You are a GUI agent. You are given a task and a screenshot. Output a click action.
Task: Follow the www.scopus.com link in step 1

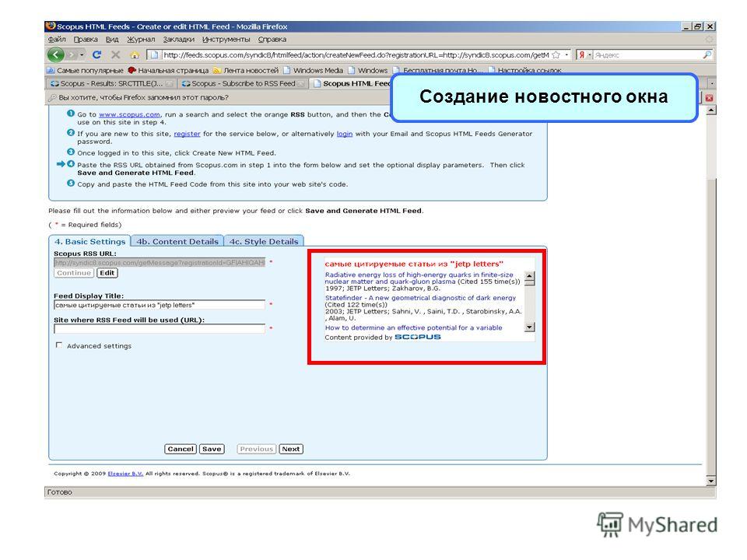click(129, 114)
